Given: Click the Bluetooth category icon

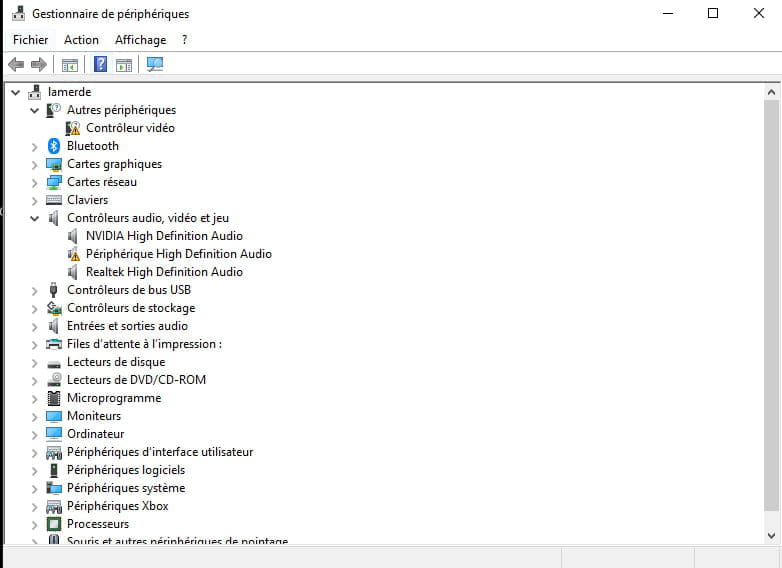Looking at the screenshot, I should tap(54, 146).
